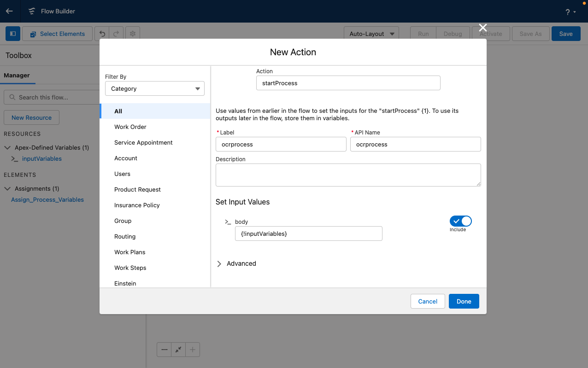The width and height of the screenshot is (588, 368).
Task: Select the Users category
Action: point(155,174)
